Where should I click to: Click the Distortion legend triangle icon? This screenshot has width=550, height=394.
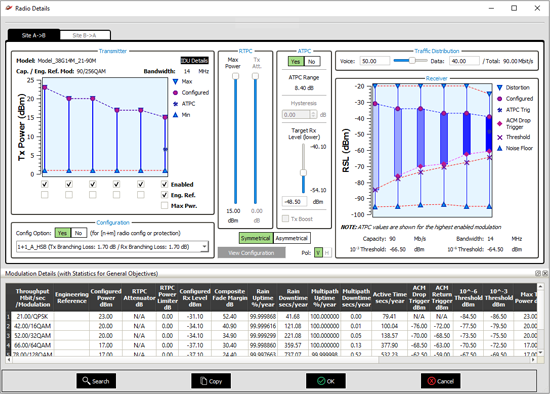point(499,88)
